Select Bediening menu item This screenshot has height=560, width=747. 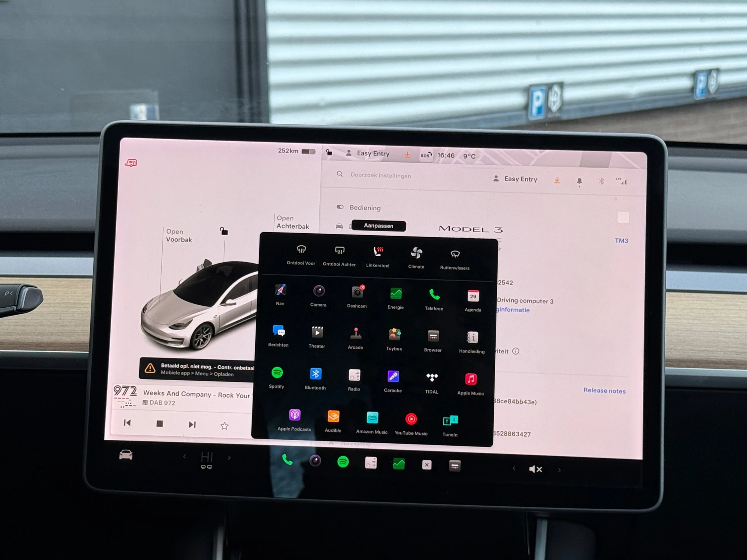(x=364, y=206)
